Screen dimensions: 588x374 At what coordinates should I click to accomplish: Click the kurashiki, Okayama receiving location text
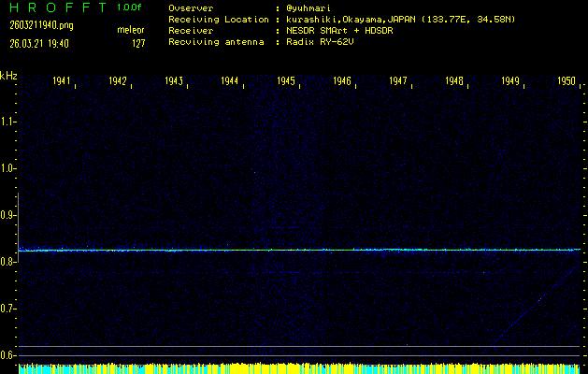(x=394, y=19)
